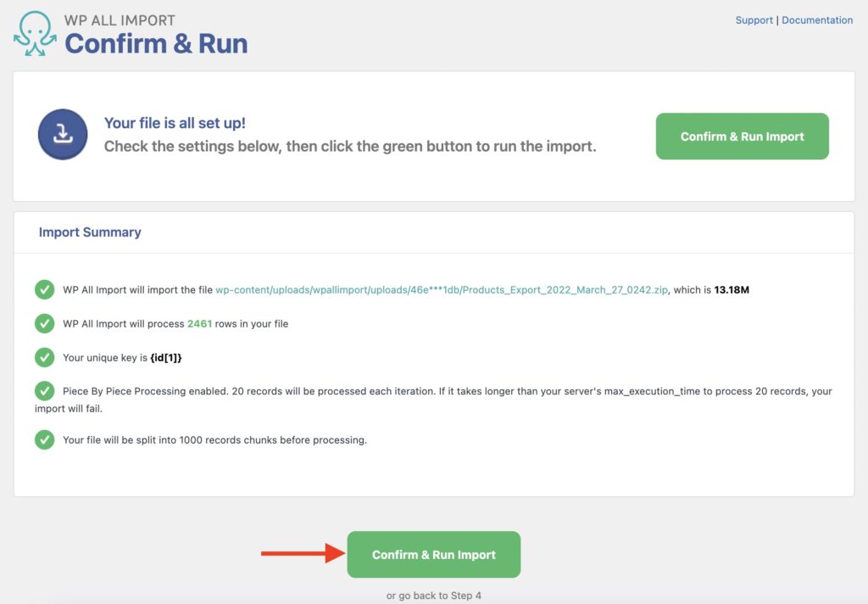Select the Import Summary section header
Image resolution: width=868 pixels, height=604 pixels.
[x=90, y=232]
